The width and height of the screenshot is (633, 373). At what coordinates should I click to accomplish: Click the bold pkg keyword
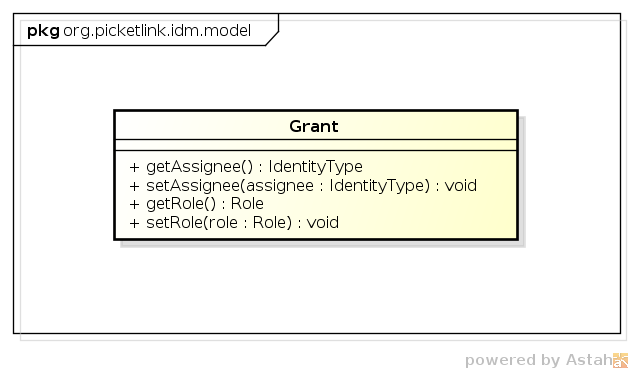pos(43,31)
